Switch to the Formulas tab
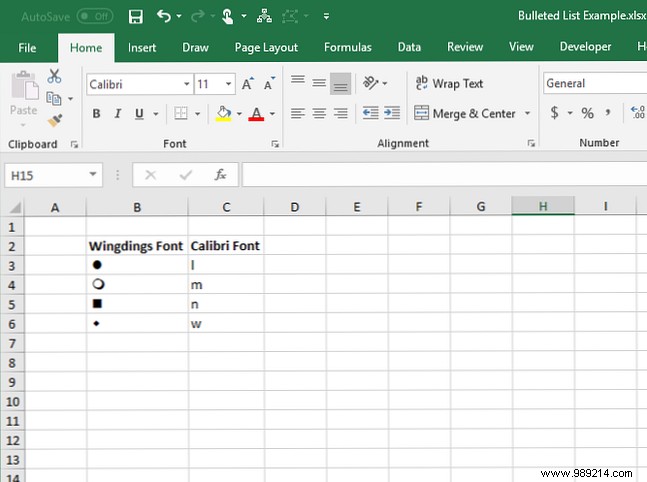Viewport: 647px width, 482px height. click(x=347, y=47)
